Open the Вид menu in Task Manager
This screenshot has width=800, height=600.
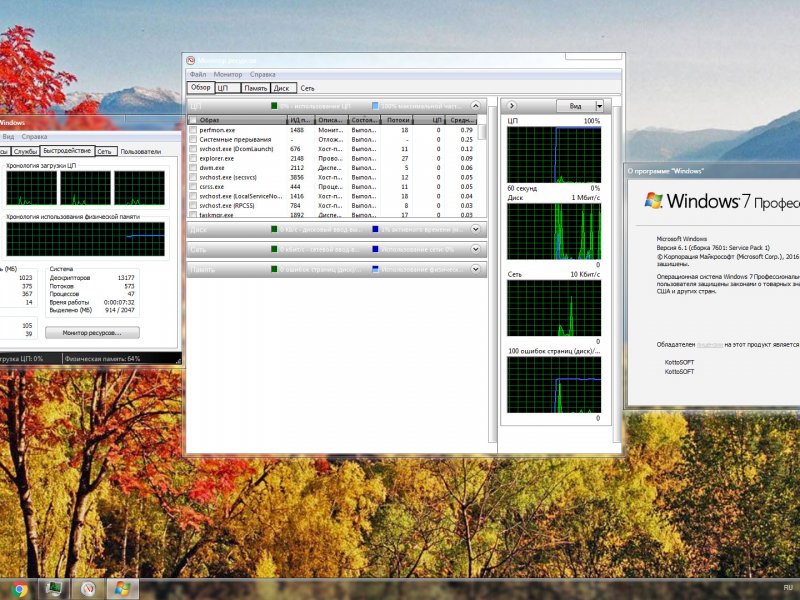click(8, 137)
